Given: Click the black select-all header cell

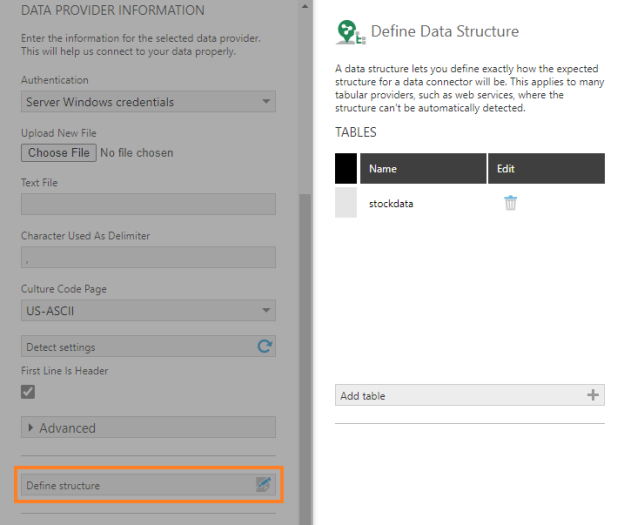Looking at the screenshot, I should point(346,169).
